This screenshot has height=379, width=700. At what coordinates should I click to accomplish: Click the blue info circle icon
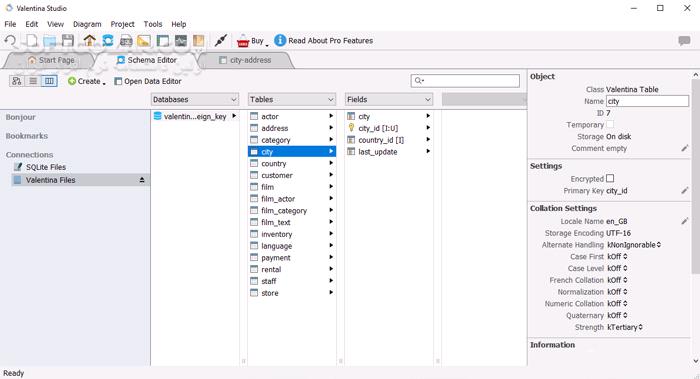tap(280, 41)
